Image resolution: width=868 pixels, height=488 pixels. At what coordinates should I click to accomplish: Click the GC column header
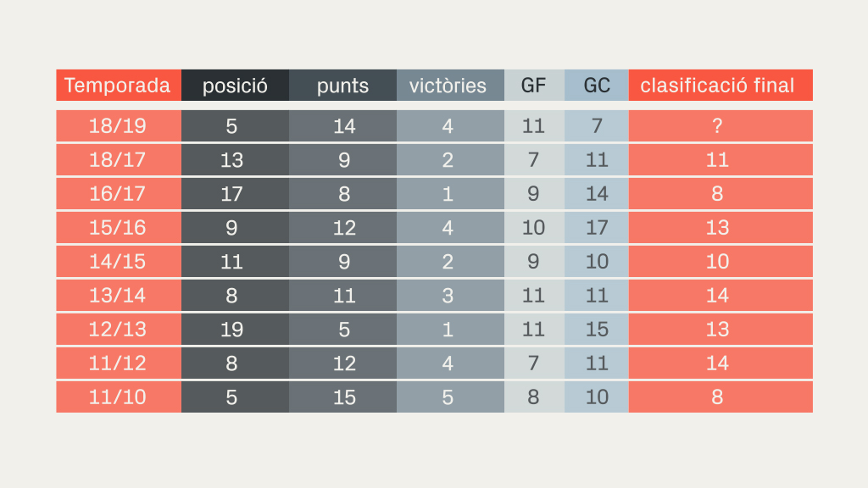[x=597, y=86]
